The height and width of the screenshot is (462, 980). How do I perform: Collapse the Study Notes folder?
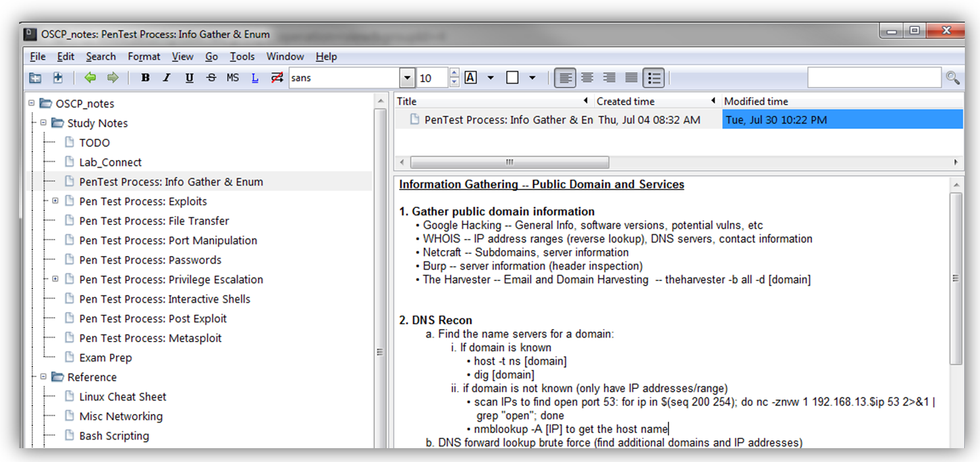(43, 122)
